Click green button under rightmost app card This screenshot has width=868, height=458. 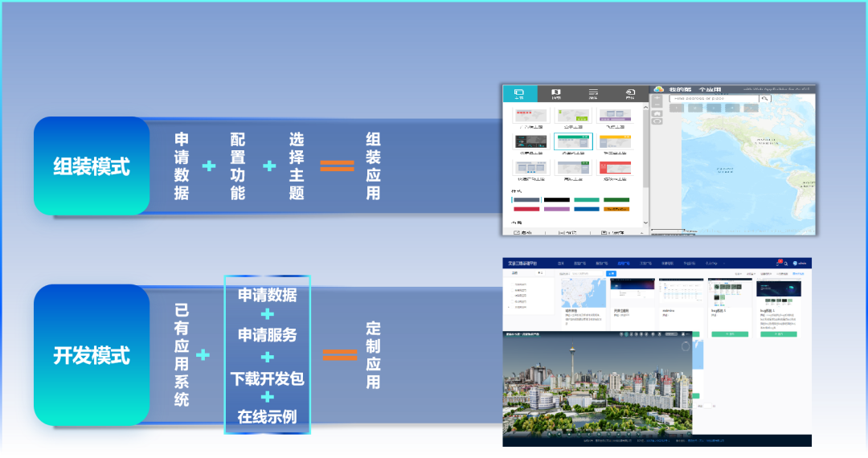[x=778, y=333]
